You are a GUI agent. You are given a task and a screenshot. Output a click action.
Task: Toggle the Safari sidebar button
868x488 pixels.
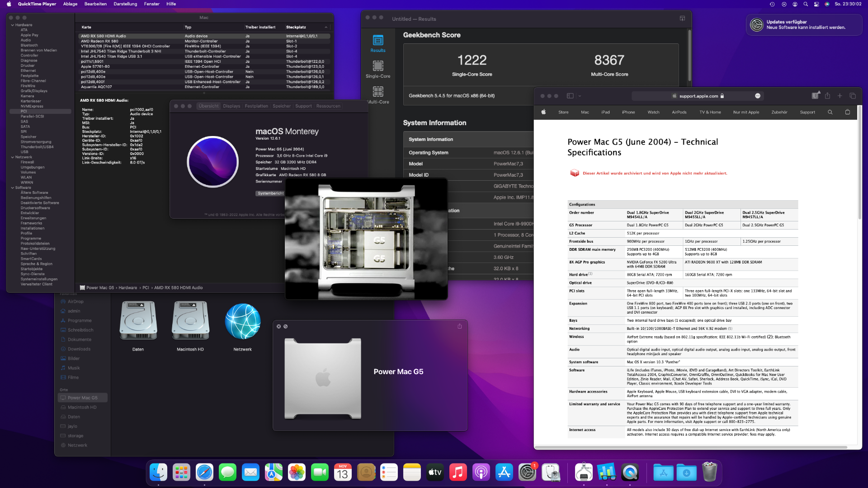tap(570, 96)
